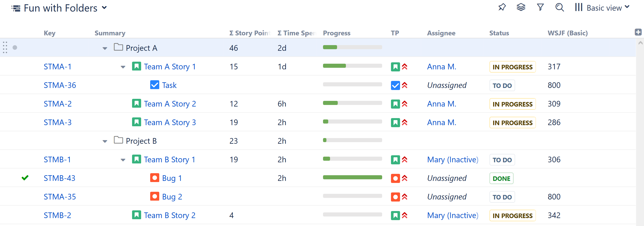
Task: Click the Bug 1 red issue icon
Action: pyautogui.click(x=154, y=178)
